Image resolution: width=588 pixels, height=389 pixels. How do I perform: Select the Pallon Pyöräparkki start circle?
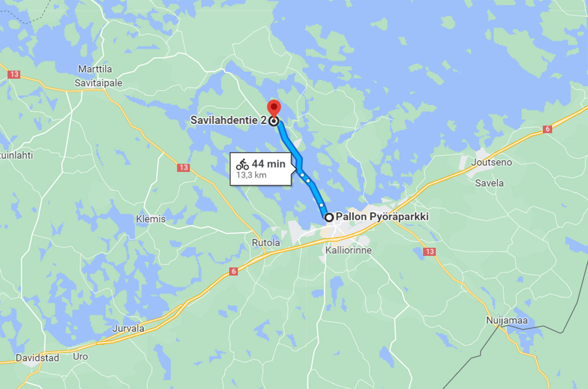point(329,217)
